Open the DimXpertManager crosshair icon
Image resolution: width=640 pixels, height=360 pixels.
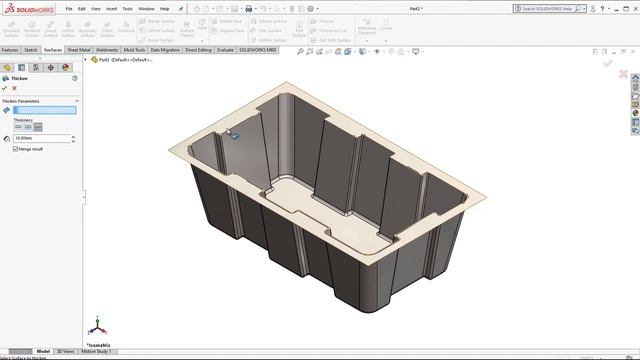point(51,67)
